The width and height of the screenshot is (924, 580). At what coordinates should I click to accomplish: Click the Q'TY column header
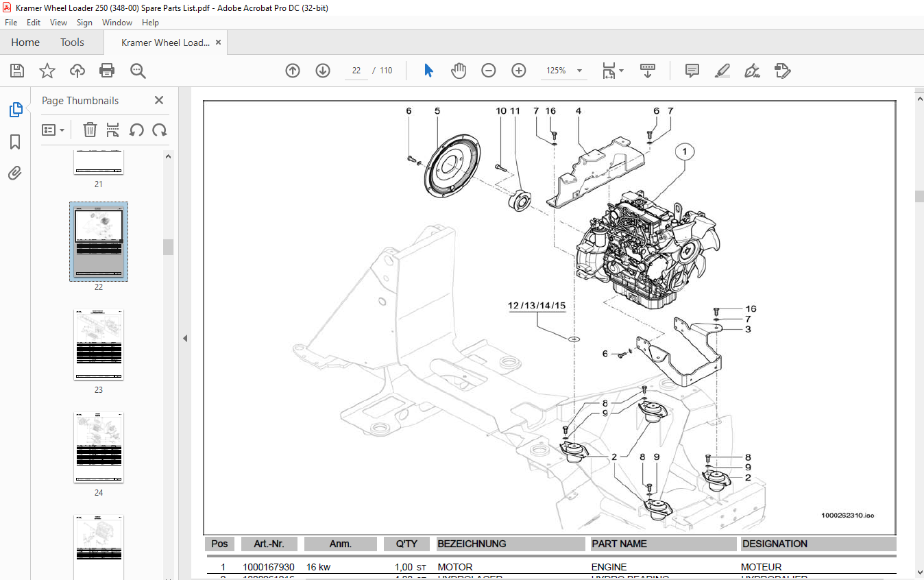tap(406, 544)
